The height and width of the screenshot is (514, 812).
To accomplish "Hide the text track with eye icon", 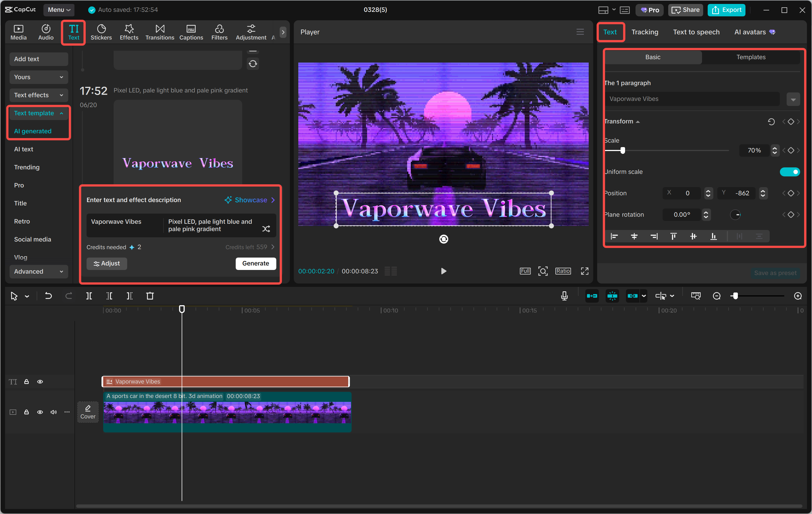I will [40, 382].
